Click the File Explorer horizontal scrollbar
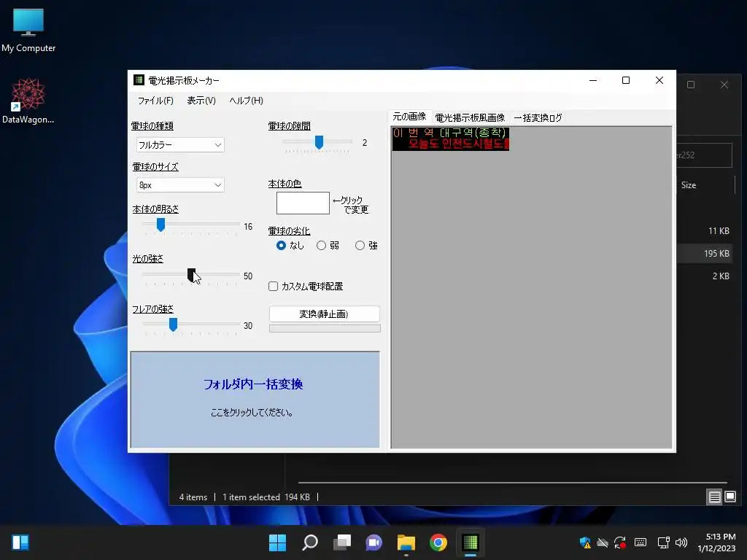 pyautogui.click(x=512, y=483)
